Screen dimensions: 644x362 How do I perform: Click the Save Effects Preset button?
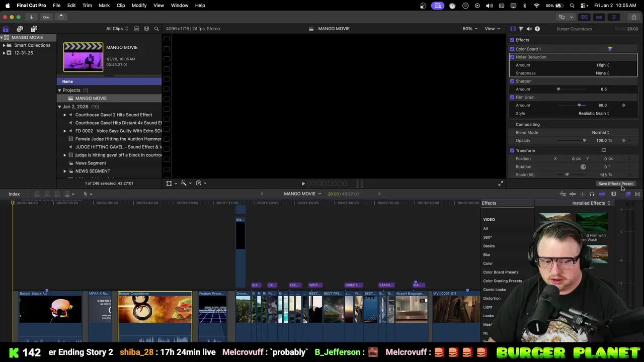click(x=615, y=184)
